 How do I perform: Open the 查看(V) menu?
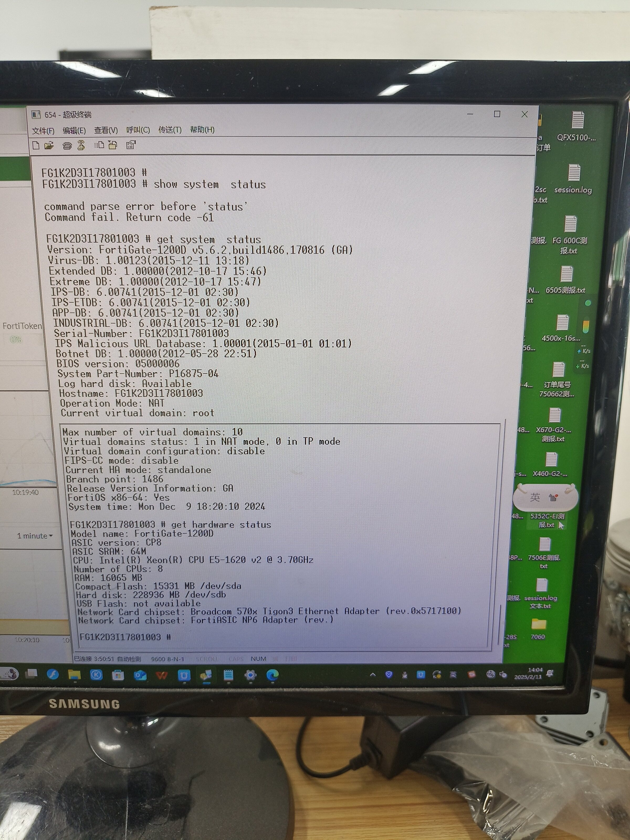point(106,130)
